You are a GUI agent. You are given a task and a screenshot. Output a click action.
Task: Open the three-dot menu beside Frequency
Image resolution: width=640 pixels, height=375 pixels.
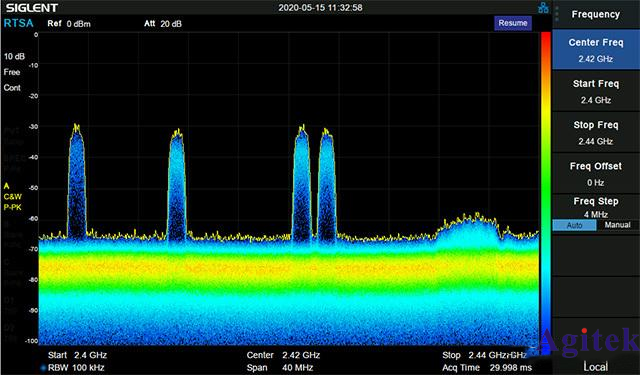click(557, 13)
